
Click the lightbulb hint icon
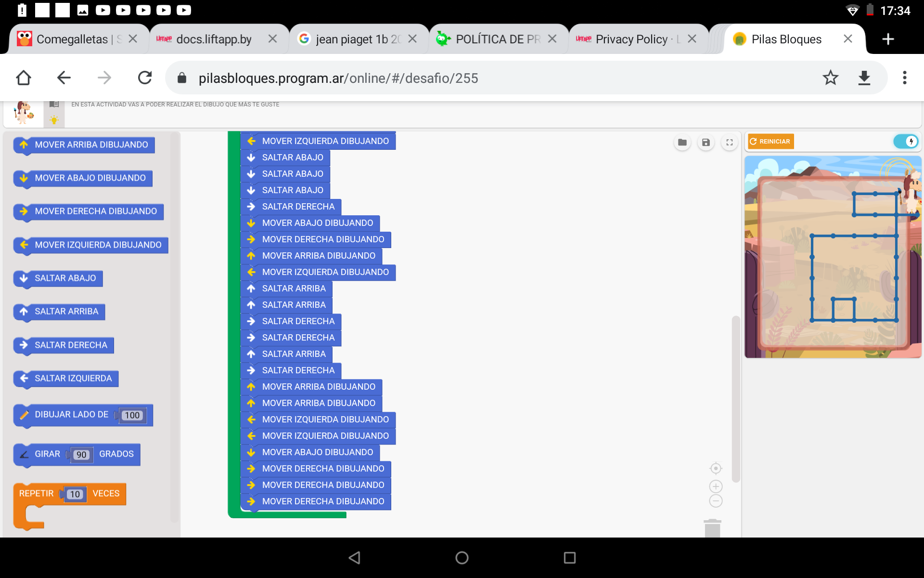[x=54, y=120]
